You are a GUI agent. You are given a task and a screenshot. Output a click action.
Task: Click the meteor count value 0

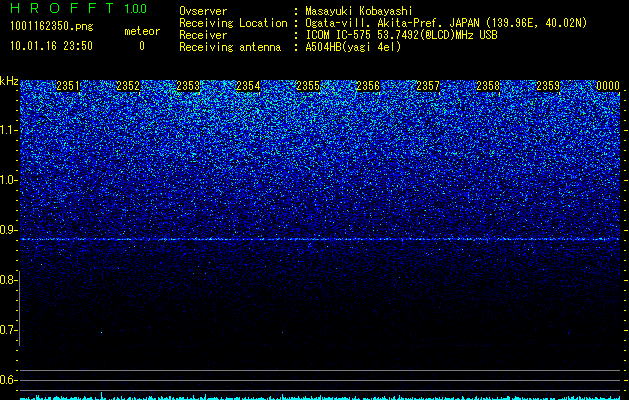142,46
